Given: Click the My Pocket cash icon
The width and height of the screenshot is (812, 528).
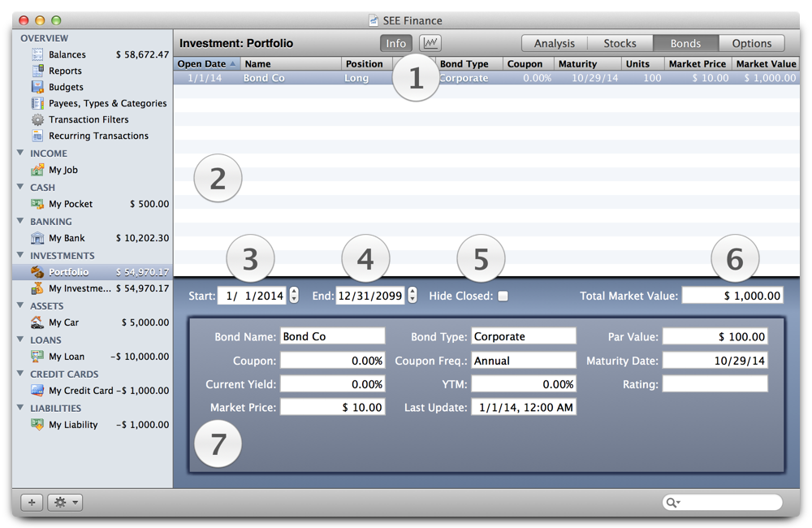Looking at the screenshot, I should [37, 204].
